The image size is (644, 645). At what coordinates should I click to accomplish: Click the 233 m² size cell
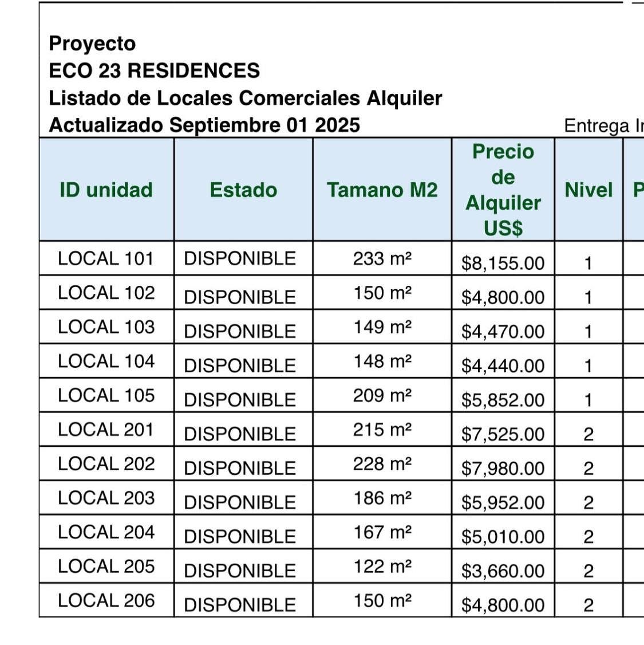tap(382, 258)
